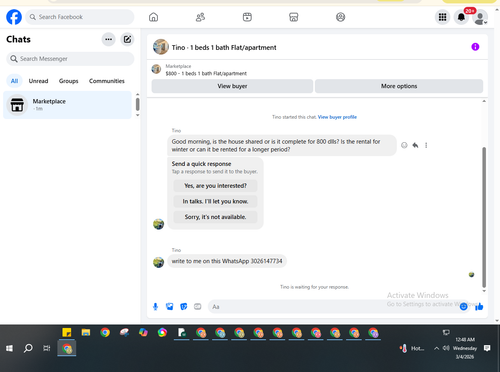Viewport: 500px width, 372px height.
Task: Select the Groups chats tab
Action: pos(68,81)
